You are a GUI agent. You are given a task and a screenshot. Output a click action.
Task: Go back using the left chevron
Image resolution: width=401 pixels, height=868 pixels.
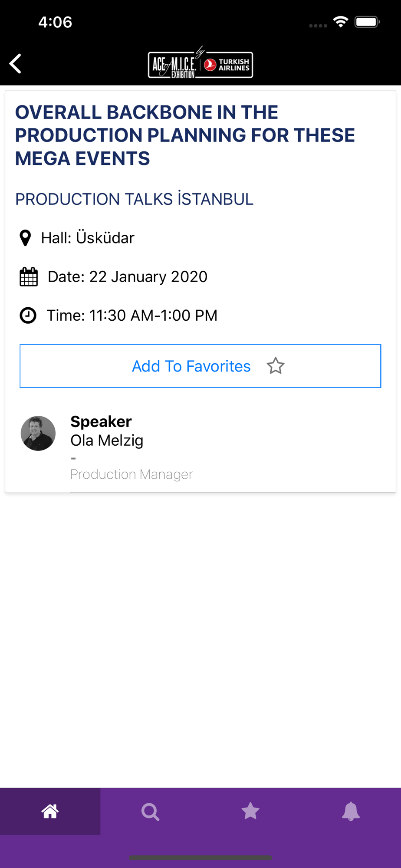point(16,64)
